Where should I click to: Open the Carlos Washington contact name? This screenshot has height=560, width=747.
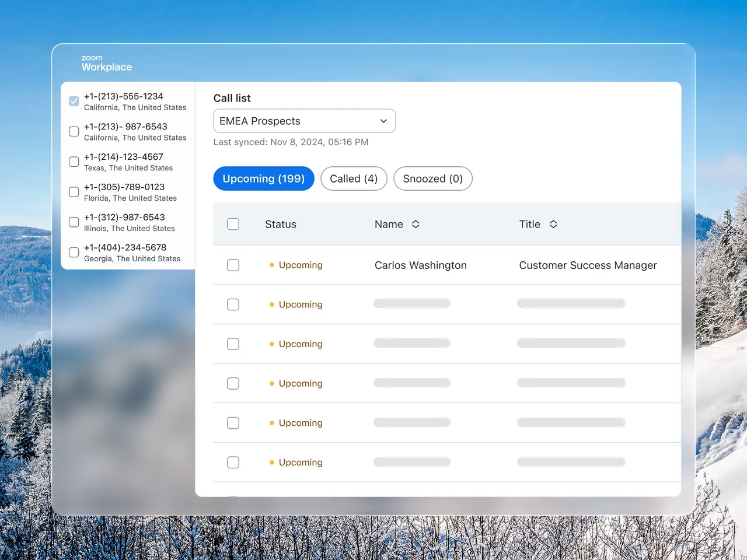click(421, 265)
